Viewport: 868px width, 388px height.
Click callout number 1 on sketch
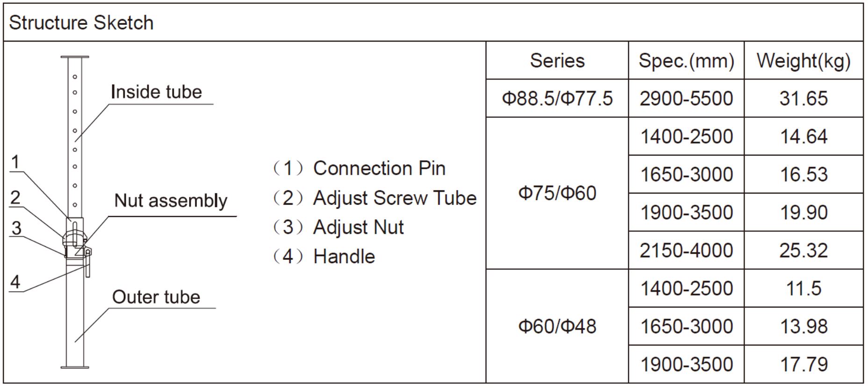(x=15, y=162)
